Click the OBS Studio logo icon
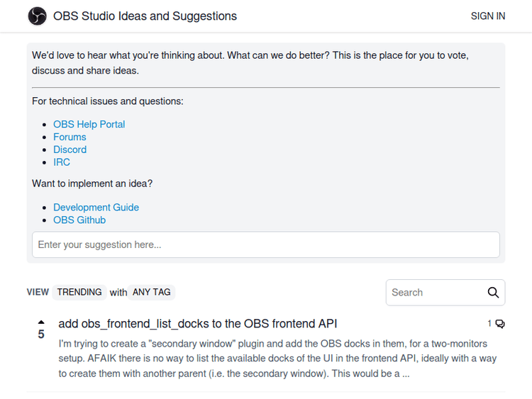Image resolution: width=532 pixels, height=399 pixels. coord(38,16)
